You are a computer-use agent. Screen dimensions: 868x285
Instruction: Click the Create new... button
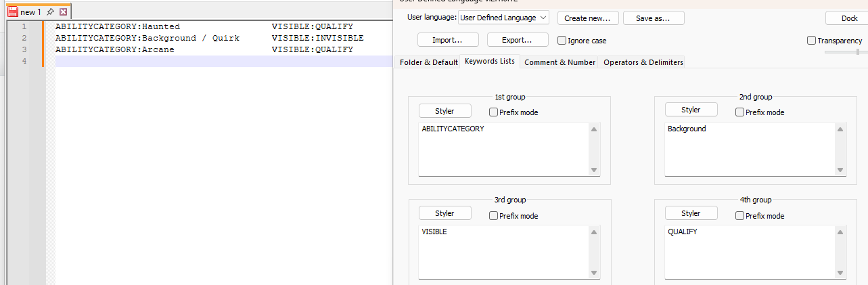pyautogui.click(x=587, y=18)
